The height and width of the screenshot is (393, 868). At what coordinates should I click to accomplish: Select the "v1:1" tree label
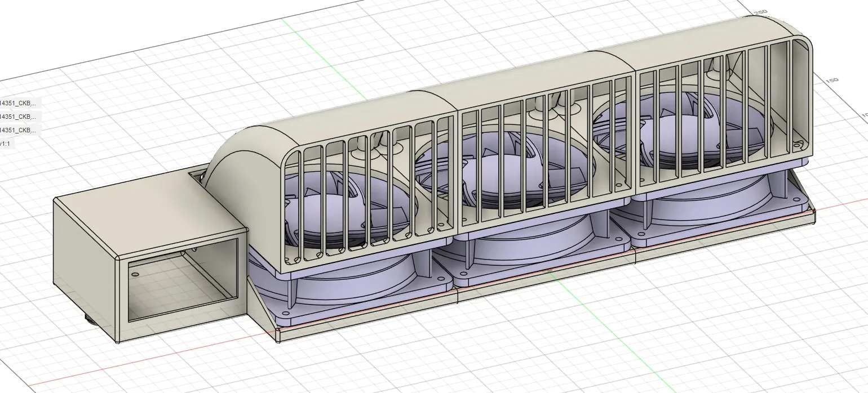coord(5,144)
